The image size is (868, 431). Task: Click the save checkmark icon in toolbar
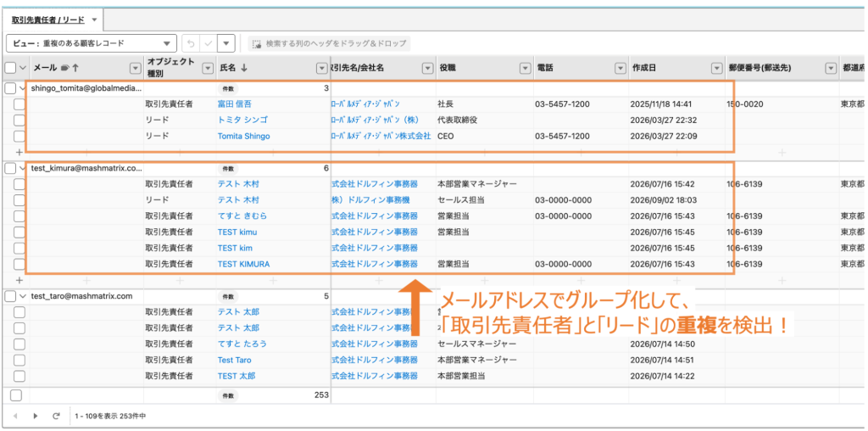pyautogui.click(x=209, y=43)
